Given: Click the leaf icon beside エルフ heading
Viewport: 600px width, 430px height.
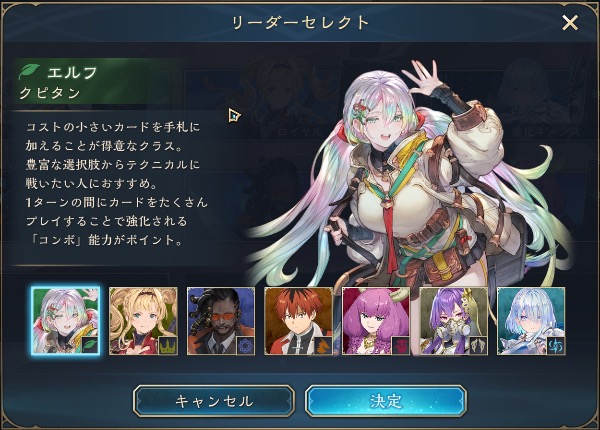Looking at the screenshot, I should pos(29,72).
